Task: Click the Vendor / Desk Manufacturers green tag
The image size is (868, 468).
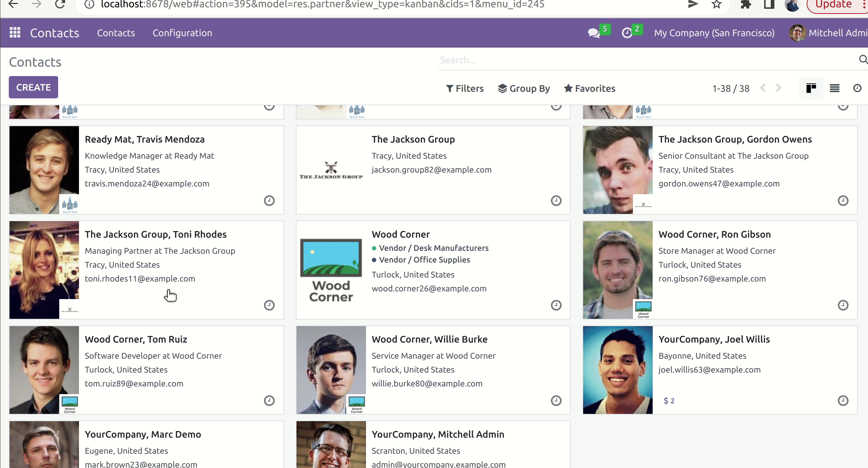Action: coord(433,248)
